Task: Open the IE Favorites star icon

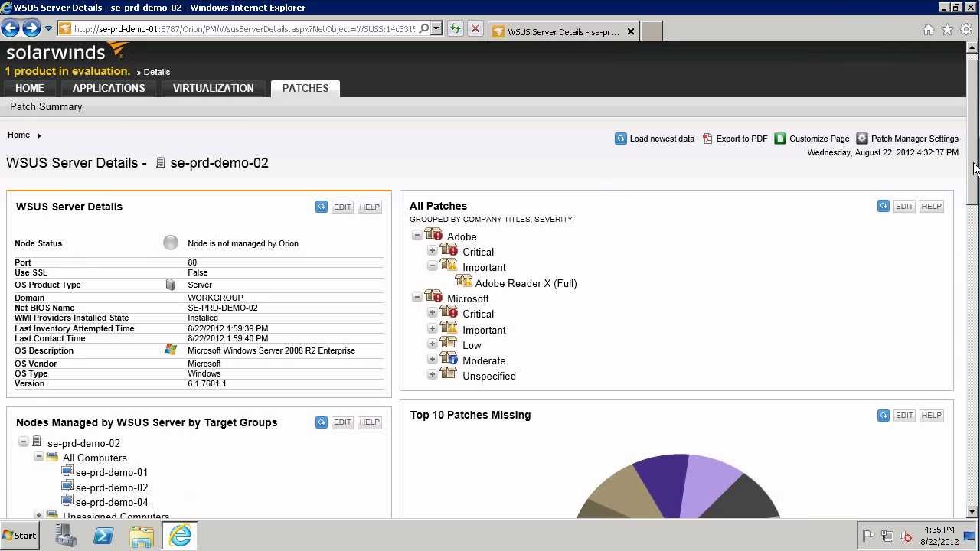Action: pos(947,30)
